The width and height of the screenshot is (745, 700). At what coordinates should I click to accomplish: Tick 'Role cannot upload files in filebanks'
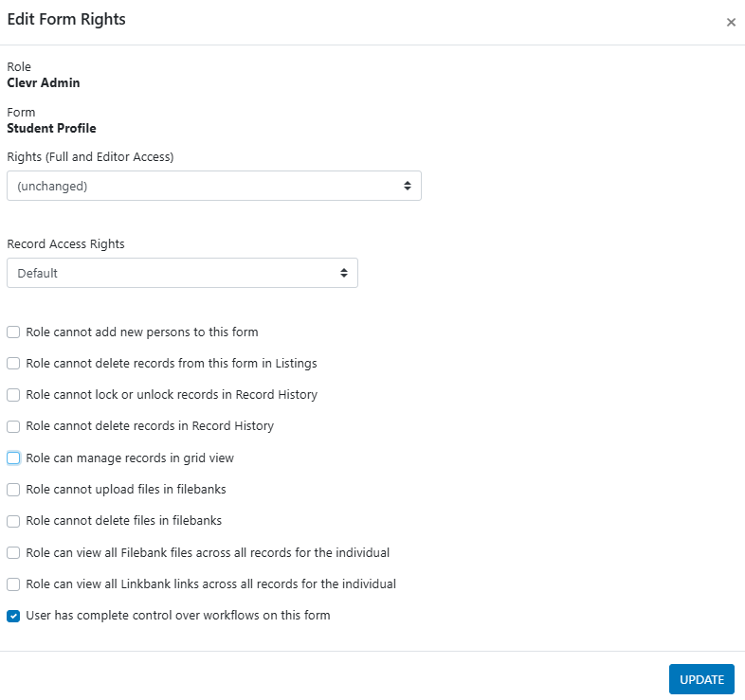(x=13, y=490)
